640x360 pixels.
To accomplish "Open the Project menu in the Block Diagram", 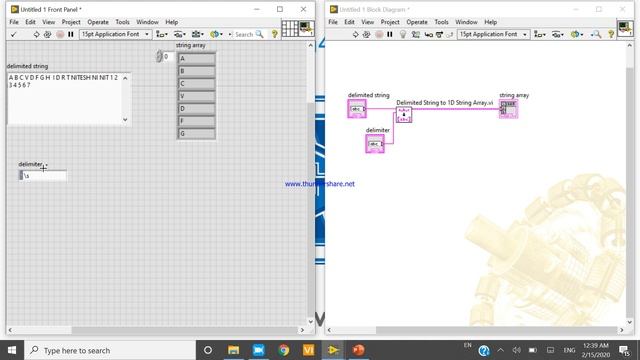I will pos(390,22).
